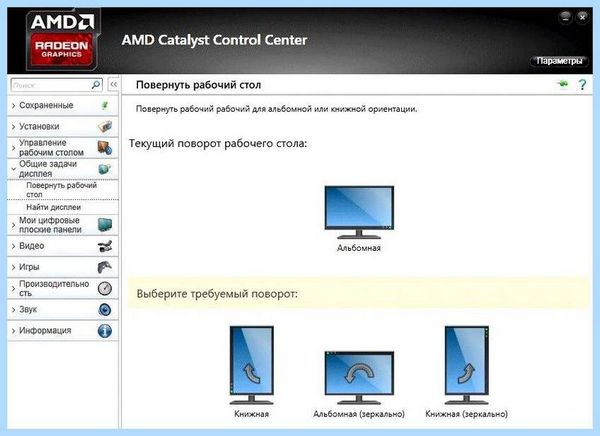This screenshot has width=600, height=436.
Task: Select the Альбомная (зеркально) rotation monitor
Action: [359, 378]
